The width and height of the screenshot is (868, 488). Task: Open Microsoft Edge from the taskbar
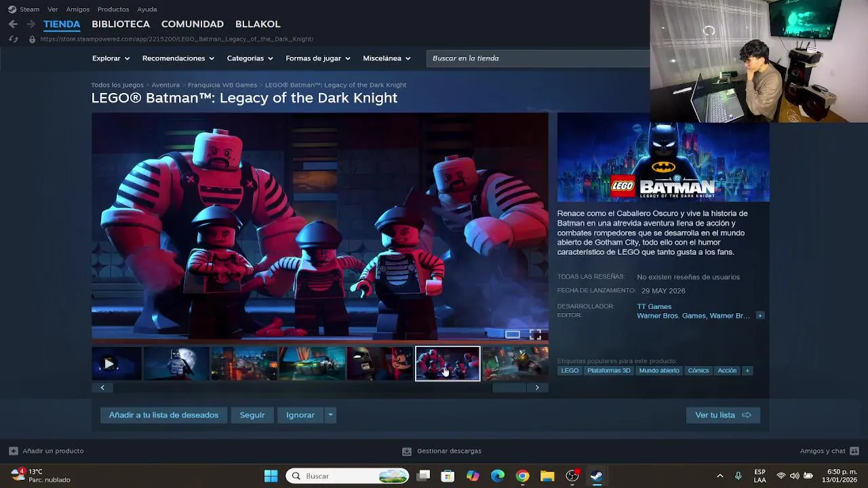pos(498,476)
